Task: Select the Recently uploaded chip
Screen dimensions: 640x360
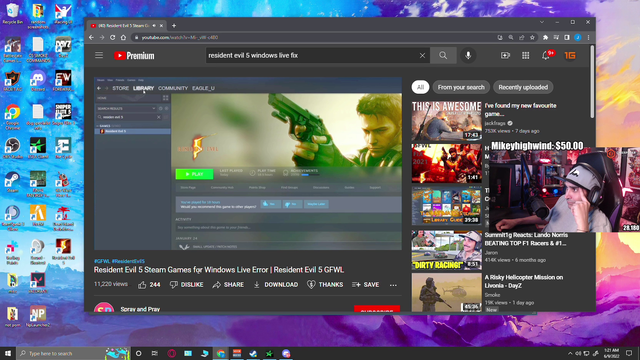Action: pyautogui.click(x=523, y=87)
